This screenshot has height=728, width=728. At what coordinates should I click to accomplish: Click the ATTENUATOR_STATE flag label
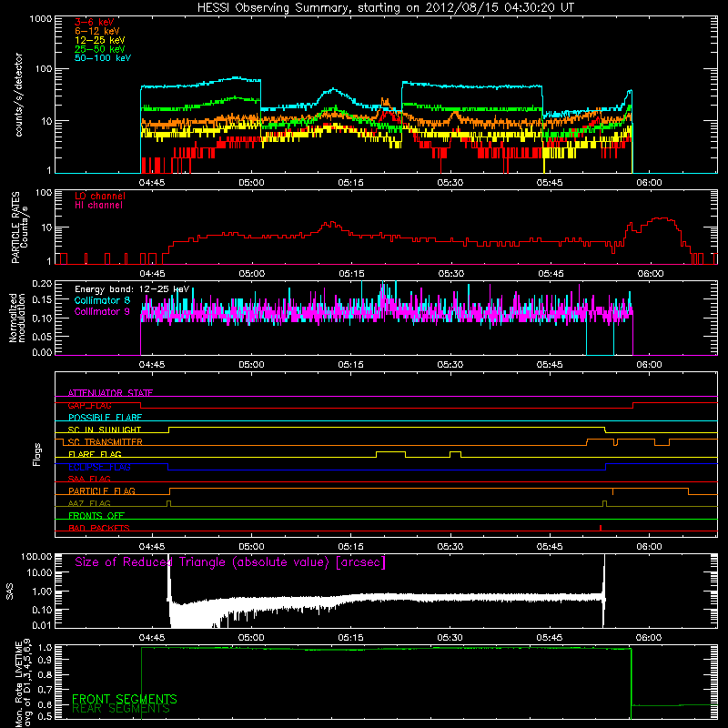(110, 393)
